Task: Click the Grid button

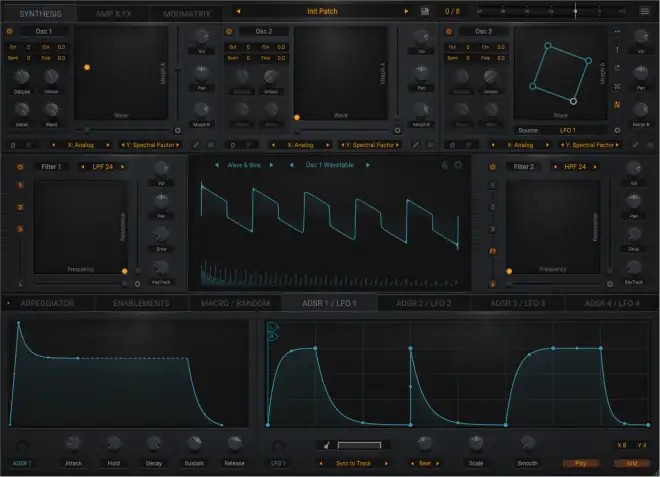Action: point(631,463)
